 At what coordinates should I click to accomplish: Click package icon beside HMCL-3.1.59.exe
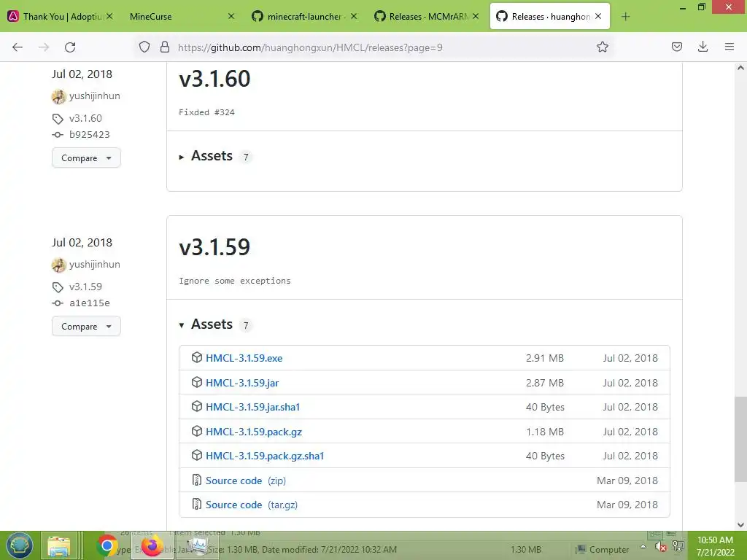(197, 357)
